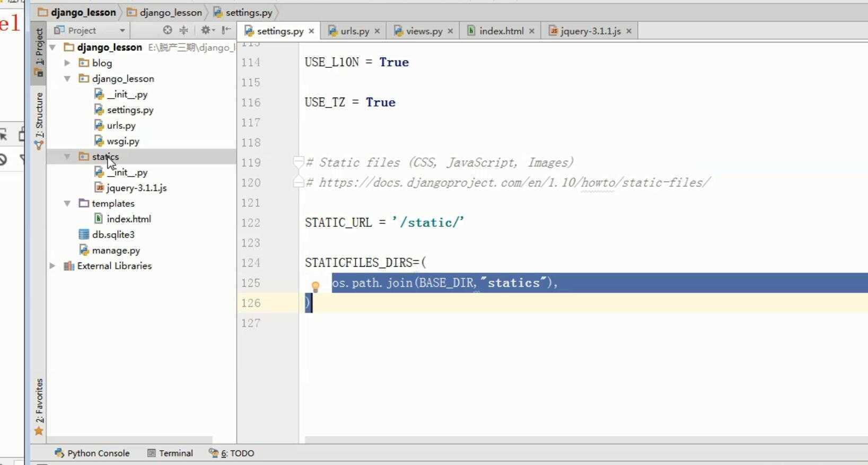Click the editor horizontal scrollbar
This screenshot has width=868, height=465.
[586, 440]
